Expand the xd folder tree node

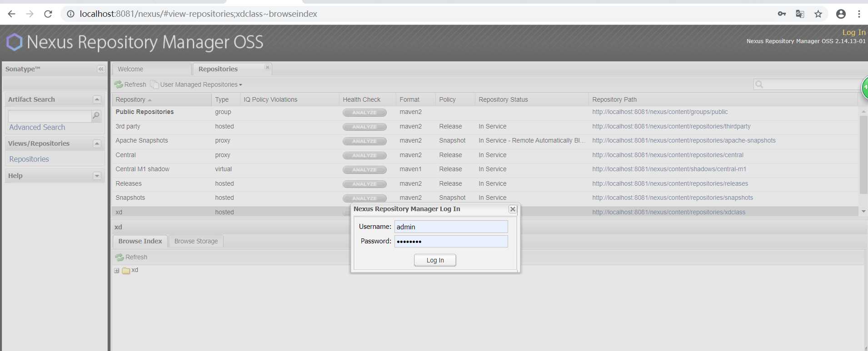pyautogui.click(x=117, y=271)
